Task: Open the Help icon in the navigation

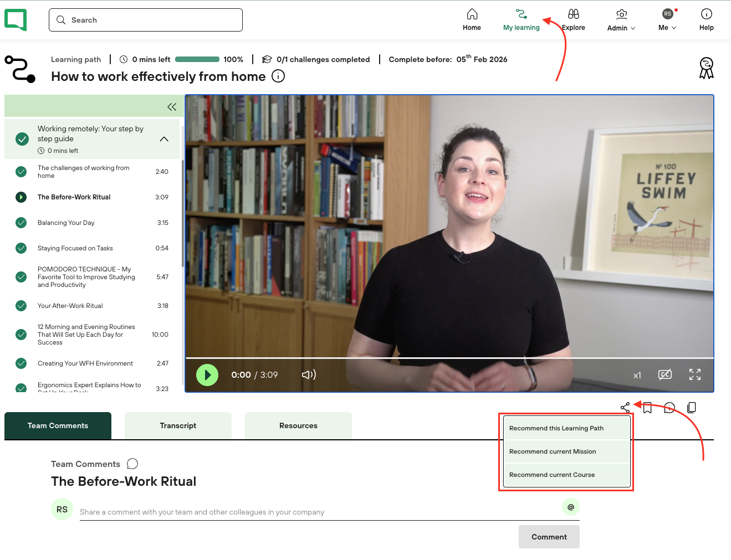Action: pos(706,20)
